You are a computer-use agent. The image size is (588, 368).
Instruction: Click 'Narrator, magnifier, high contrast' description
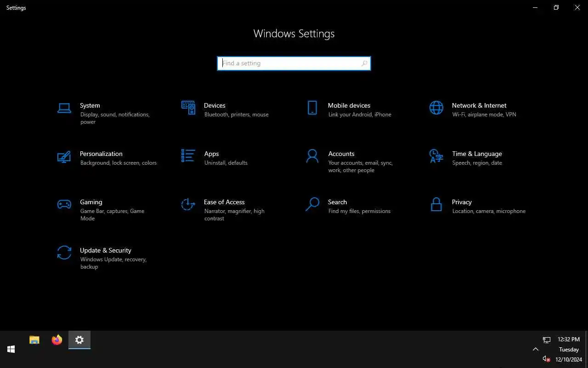pyautogui.click(x=234, y=215)
